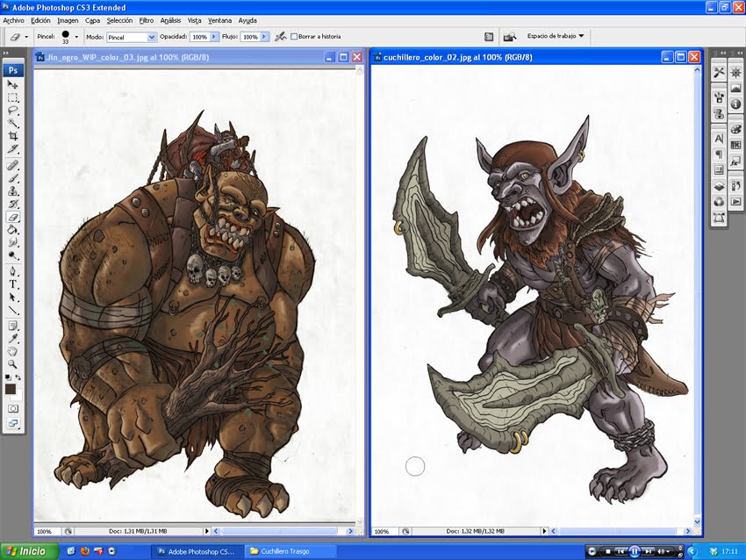746x560 pixels.
Task: Select the Magic Wand tool
Action: pyautogui.click(x=13, y=123)
